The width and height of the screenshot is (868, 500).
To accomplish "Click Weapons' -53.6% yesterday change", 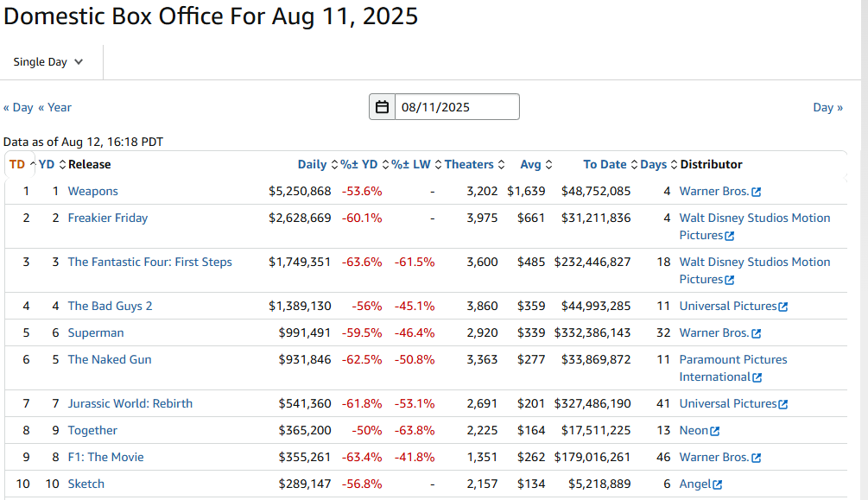I will pyautogui.click(x=362, y=191).
